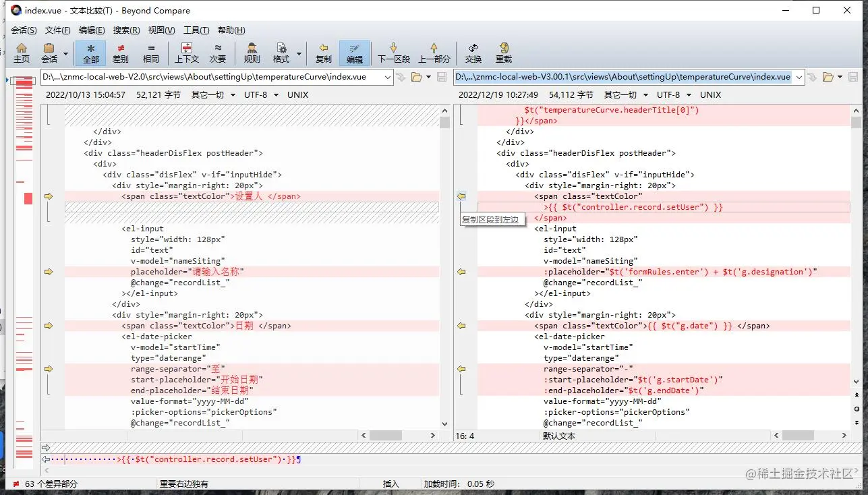Click right pane horizontal scrollbar thumb
Viewport: 868px width, 495px height.
tap(799, 436)
